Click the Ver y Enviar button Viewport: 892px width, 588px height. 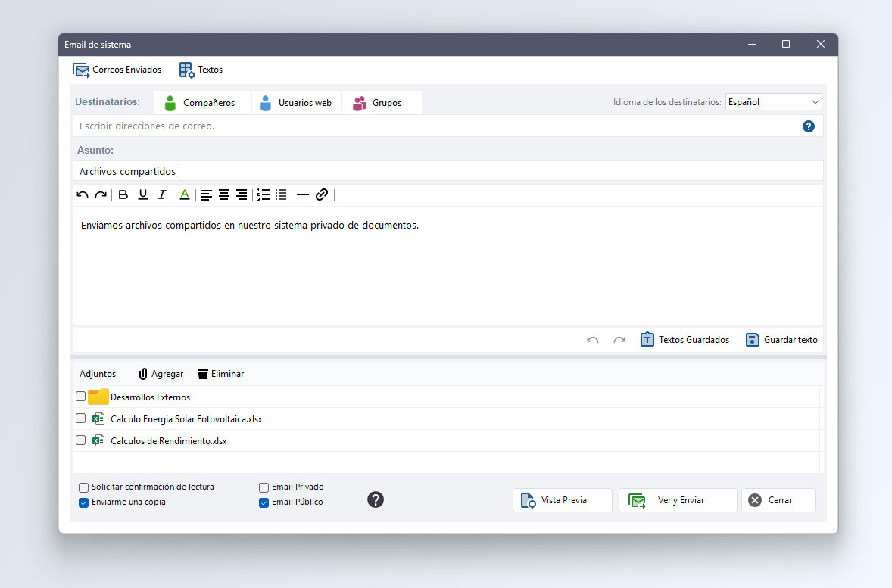(677, 500)
